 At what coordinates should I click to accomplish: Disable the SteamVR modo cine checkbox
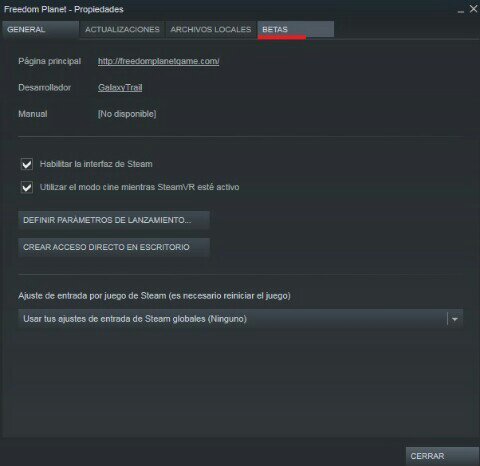27,187
